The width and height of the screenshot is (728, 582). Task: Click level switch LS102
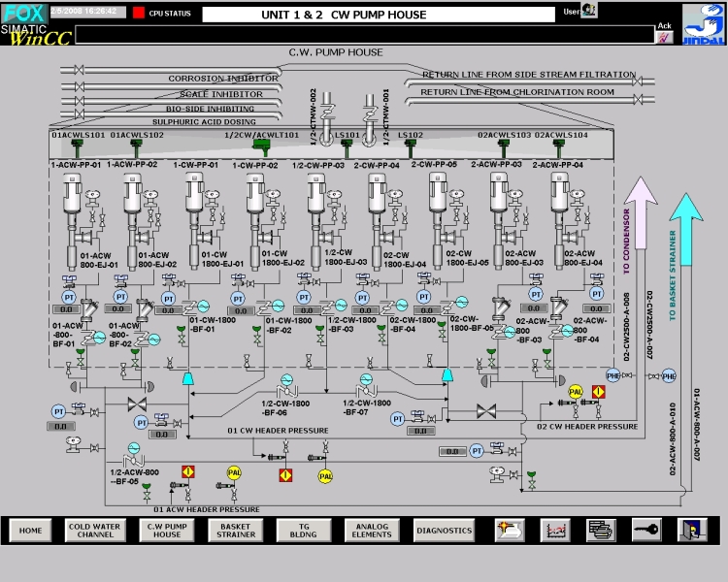tap(409, 148)
